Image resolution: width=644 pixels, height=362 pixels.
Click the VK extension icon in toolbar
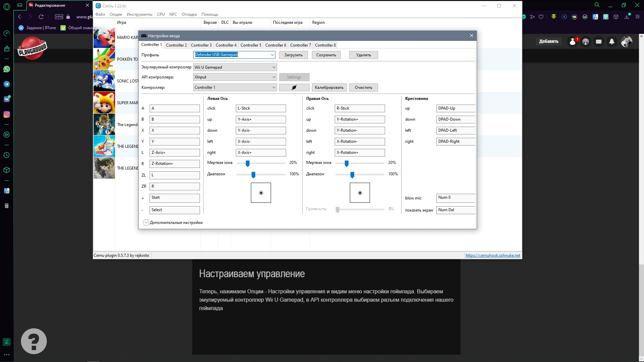pos(575,17)
